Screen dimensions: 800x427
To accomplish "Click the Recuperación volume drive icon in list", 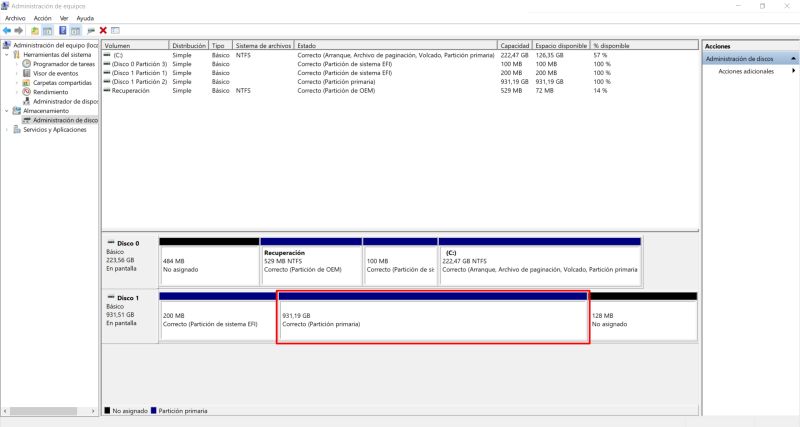I will pos(107,90).
